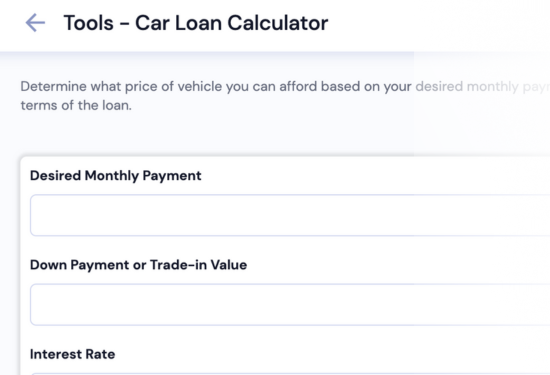This screenshot has height=375, width=550.
Task: Click the Tools – Car Loan Calculator title
Action: click(x=196, y=23)
